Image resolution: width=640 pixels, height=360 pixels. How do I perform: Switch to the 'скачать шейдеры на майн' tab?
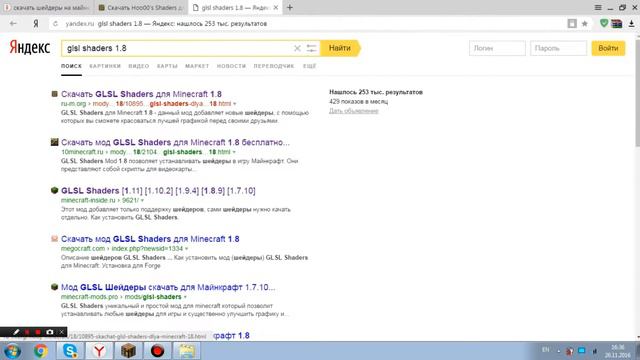tap(47, 7)
